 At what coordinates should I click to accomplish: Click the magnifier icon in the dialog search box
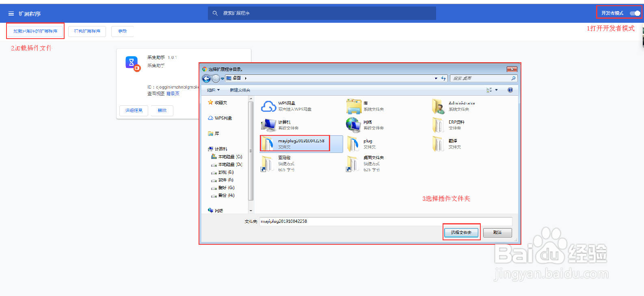(513, 78)
